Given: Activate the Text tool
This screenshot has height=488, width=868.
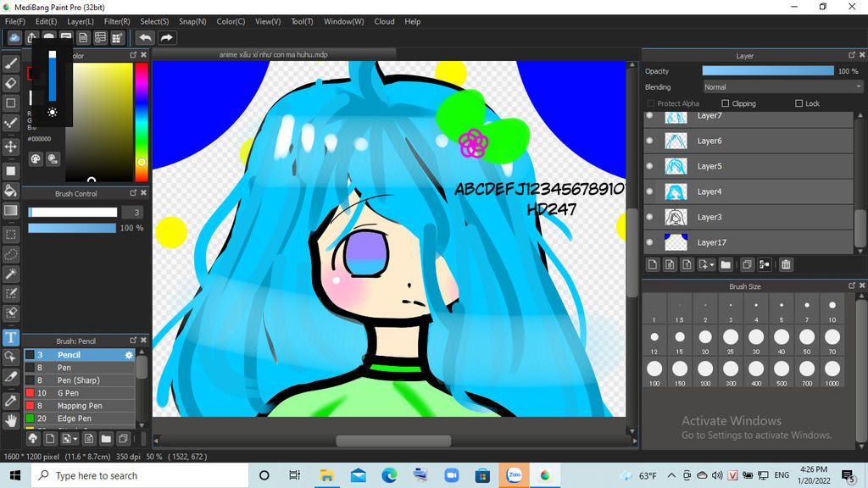Looking at the screenshot, I should tap(10, 337).
